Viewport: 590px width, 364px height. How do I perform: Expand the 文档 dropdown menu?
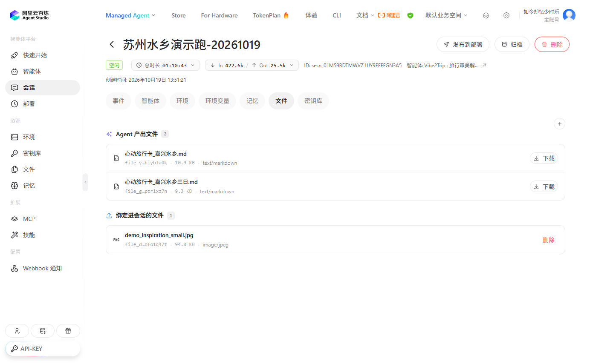pyautogui.click(x=365, y=15)
